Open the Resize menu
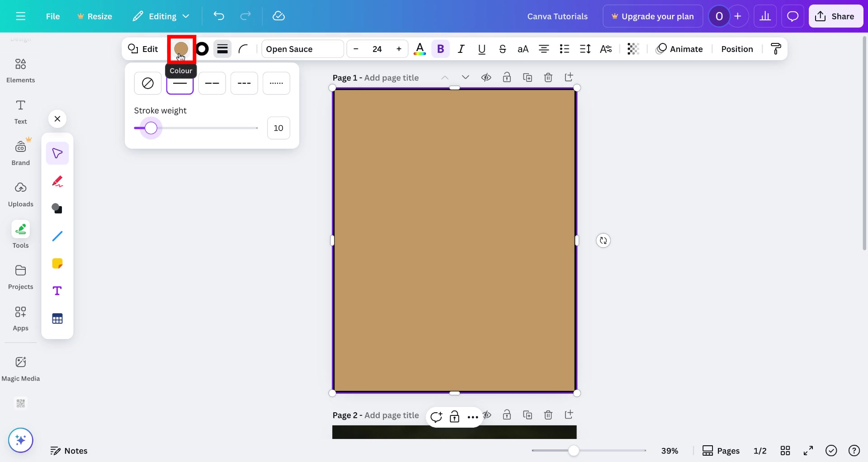 click(95, 16)
